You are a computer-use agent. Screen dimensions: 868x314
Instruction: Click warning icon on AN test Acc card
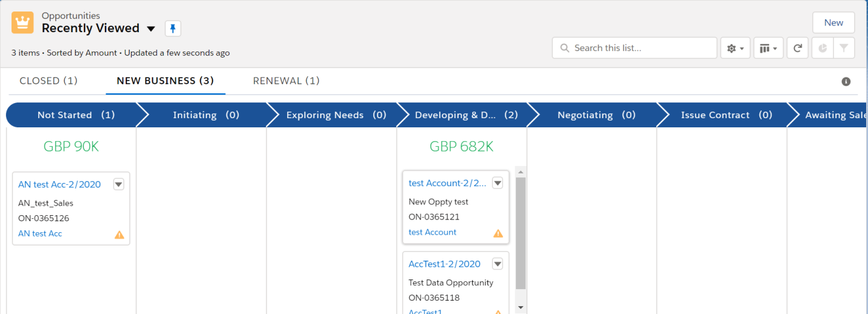[120, 235]
